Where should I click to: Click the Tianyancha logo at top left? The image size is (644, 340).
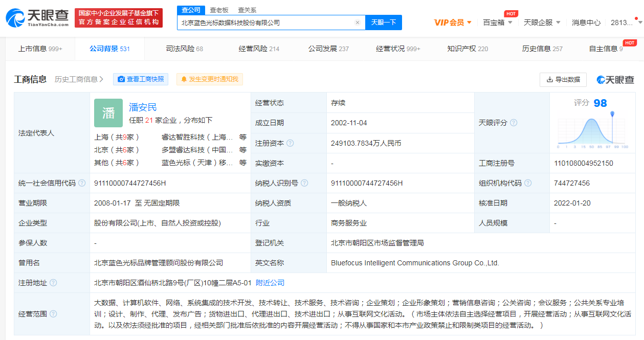[37, 18]
